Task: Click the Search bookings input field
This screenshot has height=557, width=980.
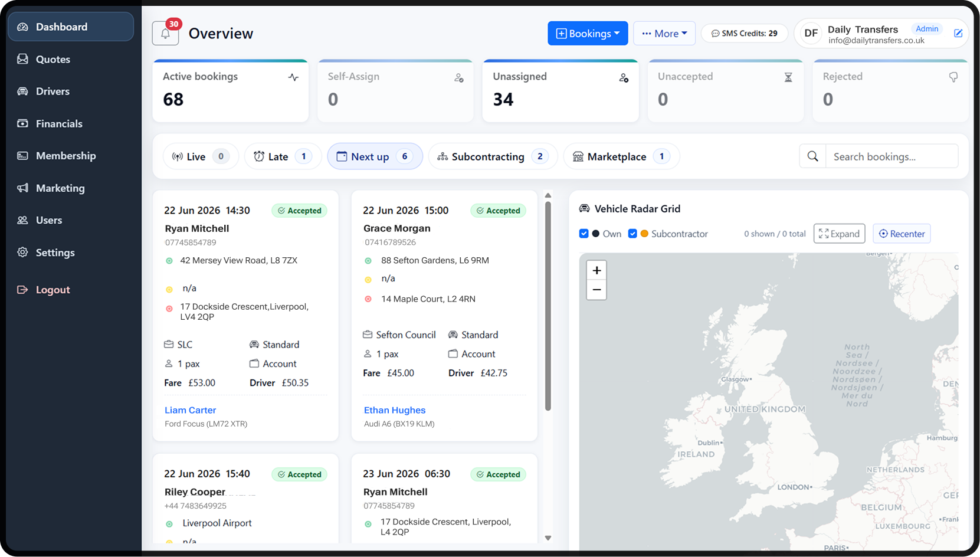Action: (x=891, y=156)
